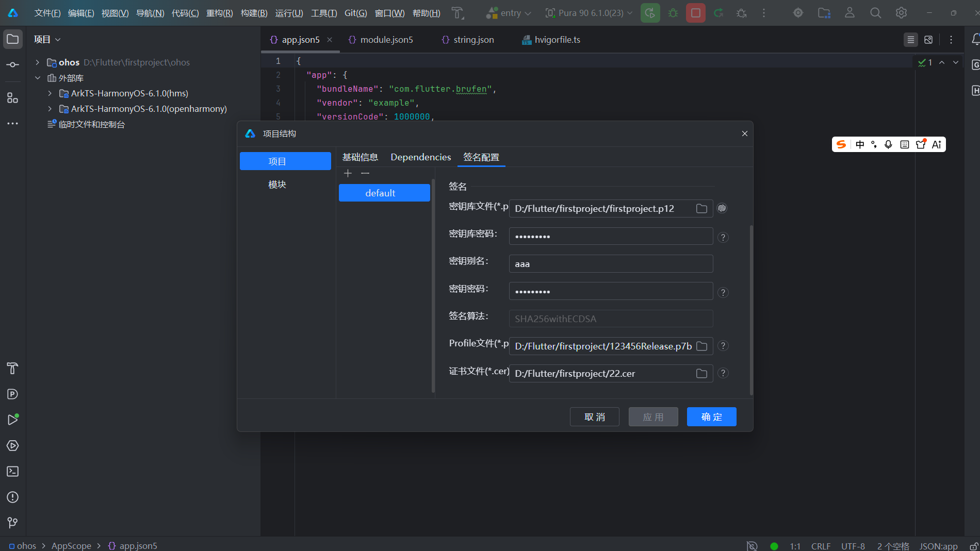Screen dimensions: 980x551
Task: Open the Problems tool window
Action: tap(13, 497)
